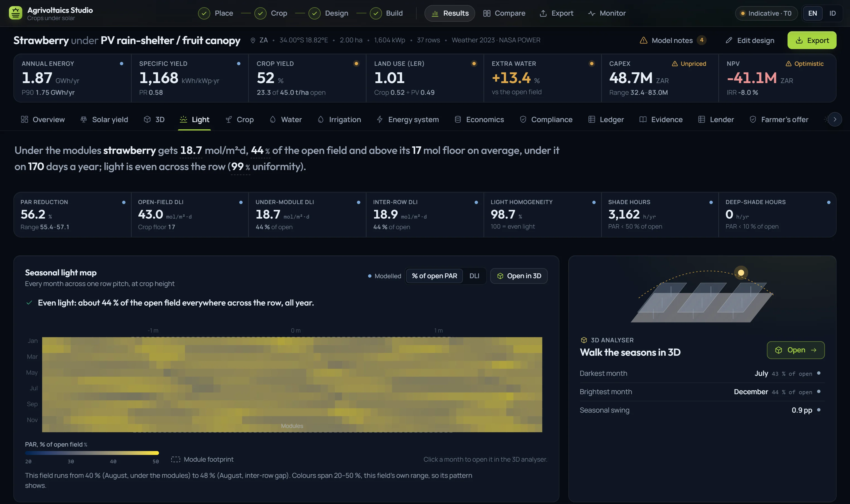Switch light map to DLI mode
Screen dimensions: 850x504
(474, 276)
